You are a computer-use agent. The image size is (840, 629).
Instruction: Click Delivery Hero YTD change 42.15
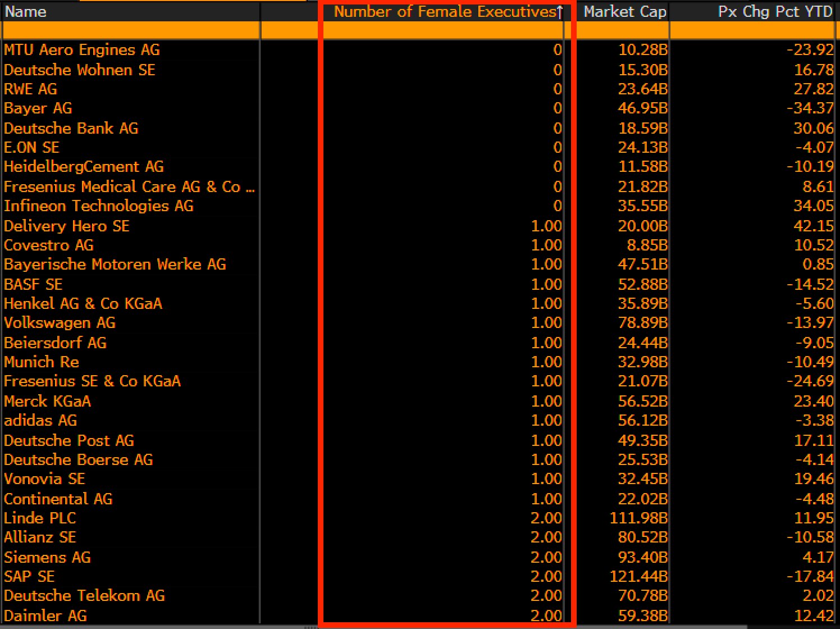point(813,226)
